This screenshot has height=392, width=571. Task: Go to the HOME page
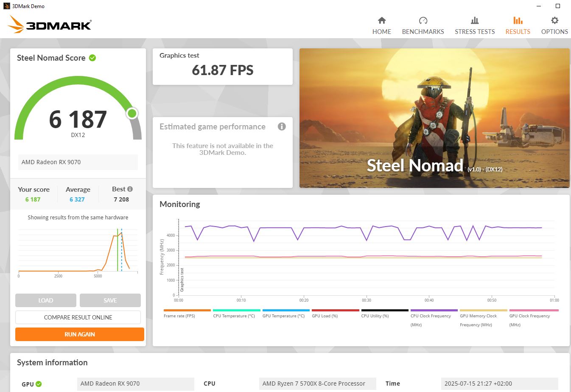[x=382, y=25]
